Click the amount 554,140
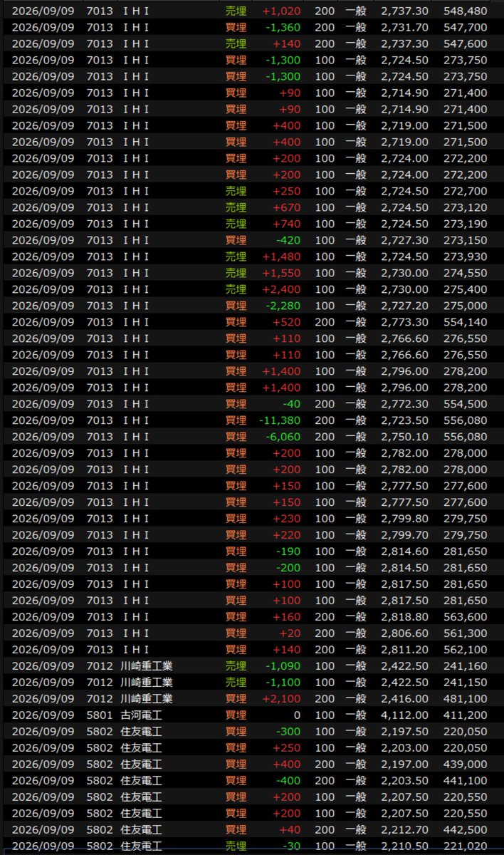Viewport: 504px width, 855px height. [466, 322]
